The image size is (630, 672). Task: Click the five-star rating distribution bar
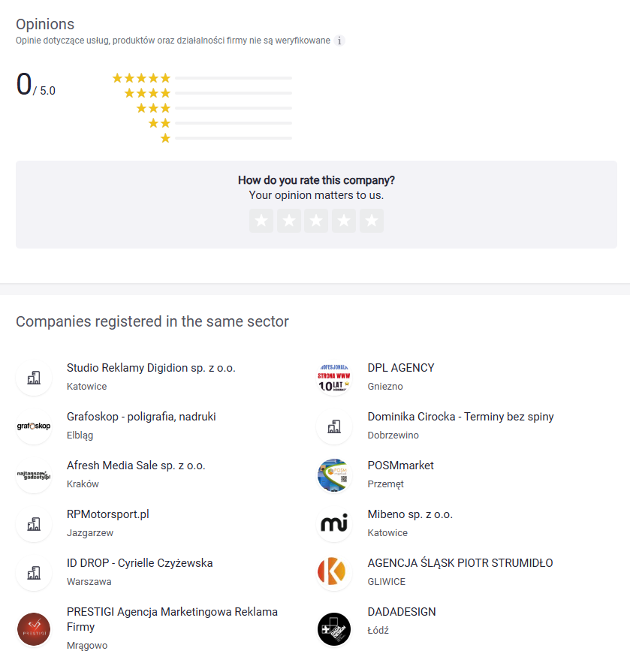coord(234,78)
